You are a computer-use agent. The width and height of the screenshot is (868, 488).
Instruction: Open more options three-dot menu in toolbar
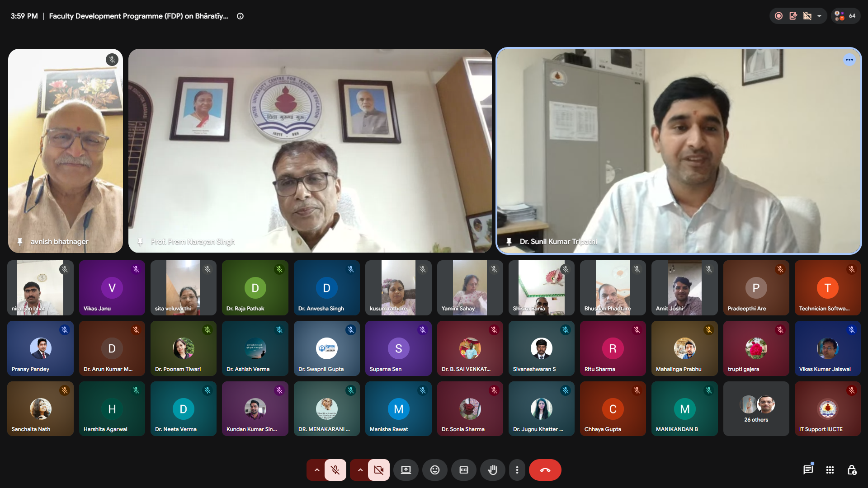517,470
